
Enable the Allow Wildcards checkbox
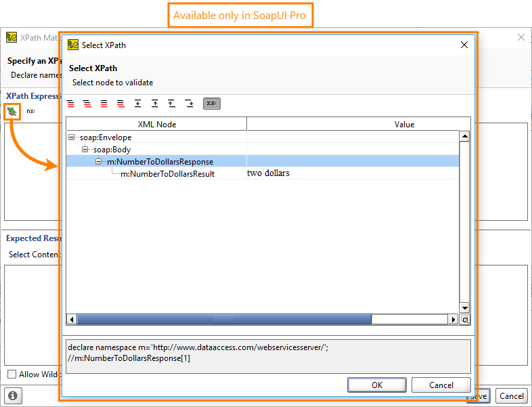12,374
